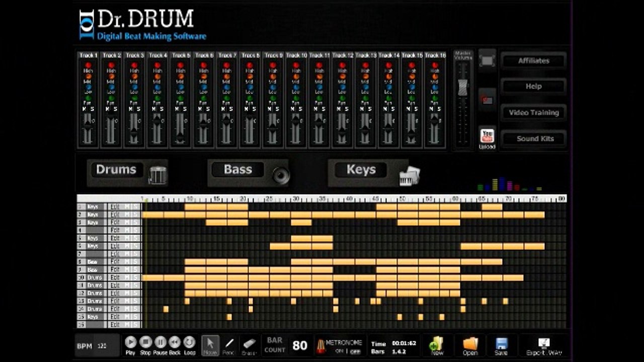Click Track 15 orange Mid knob
This screenshot has height=362, width=644.
(412, 76)
